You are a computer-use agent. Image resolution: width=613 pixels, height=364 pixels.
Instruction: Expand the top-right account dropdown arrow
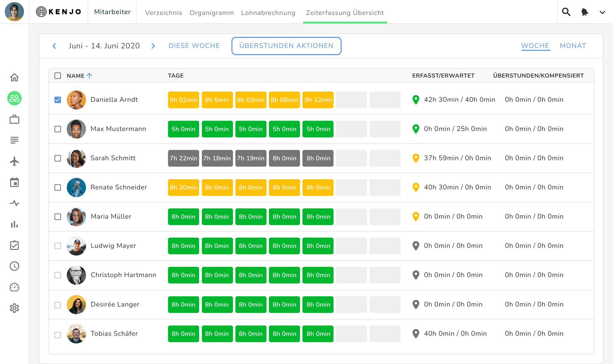click(x=602, y=12)
